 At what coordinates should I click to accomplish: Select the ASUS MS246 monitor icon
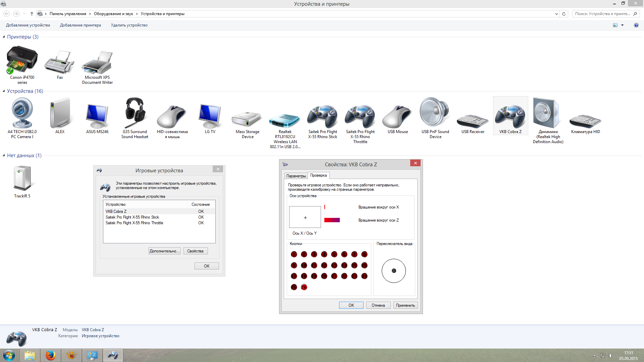pyautogui.click(x=97, y=116)
